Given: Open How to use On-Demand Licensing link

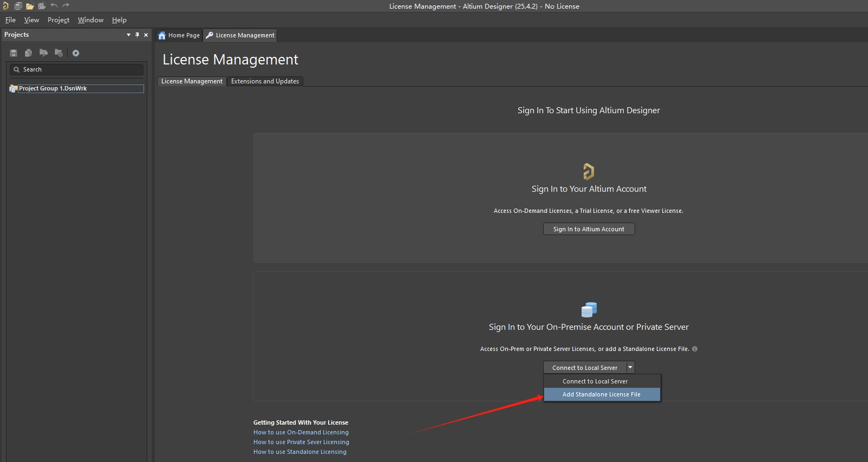Looking at the screenshot, I should point(301,432).
